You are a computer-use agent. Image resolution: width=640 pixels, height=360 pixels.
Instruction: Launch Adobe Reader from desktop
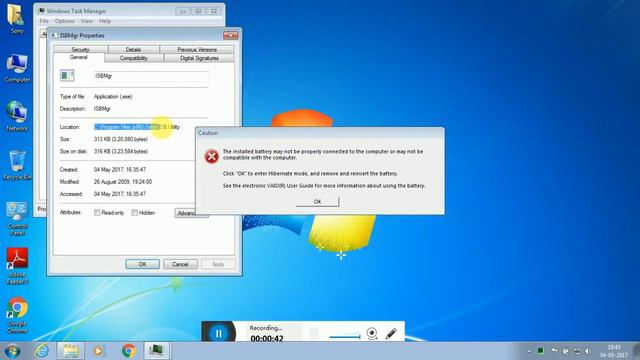pyautogui.click(x=17, y=266)
